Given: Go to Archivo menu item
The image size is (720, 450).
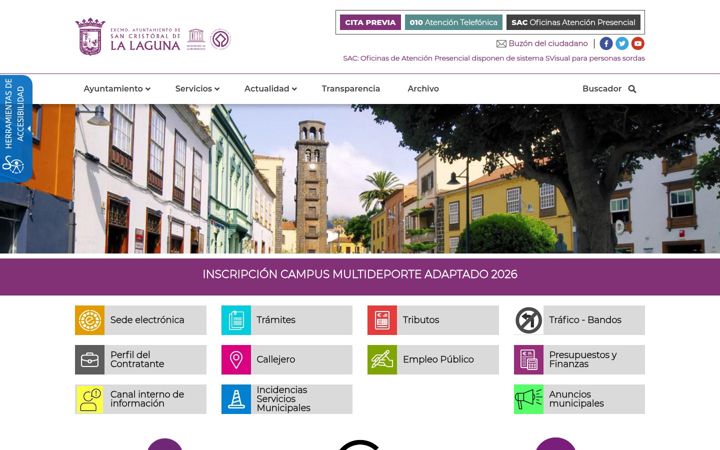Looking at the screenshot, I should point(423,89).
